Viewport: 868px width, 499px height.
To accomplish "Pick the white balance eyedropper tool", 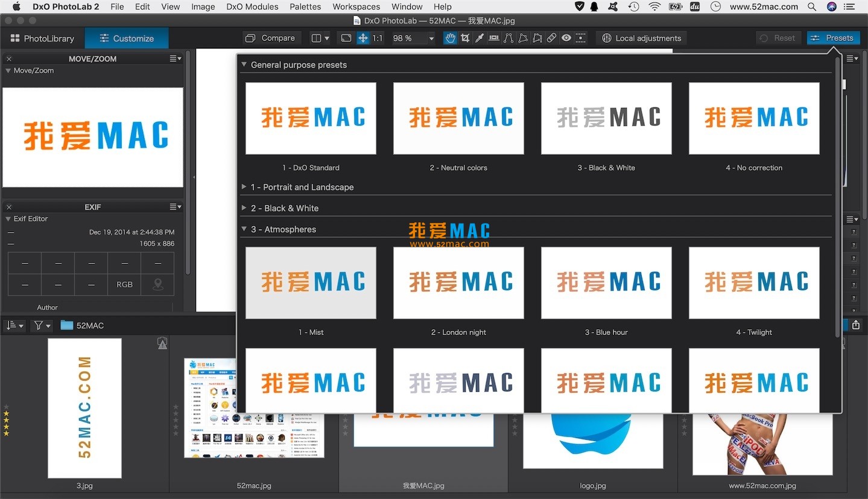I will click(480, 38).
